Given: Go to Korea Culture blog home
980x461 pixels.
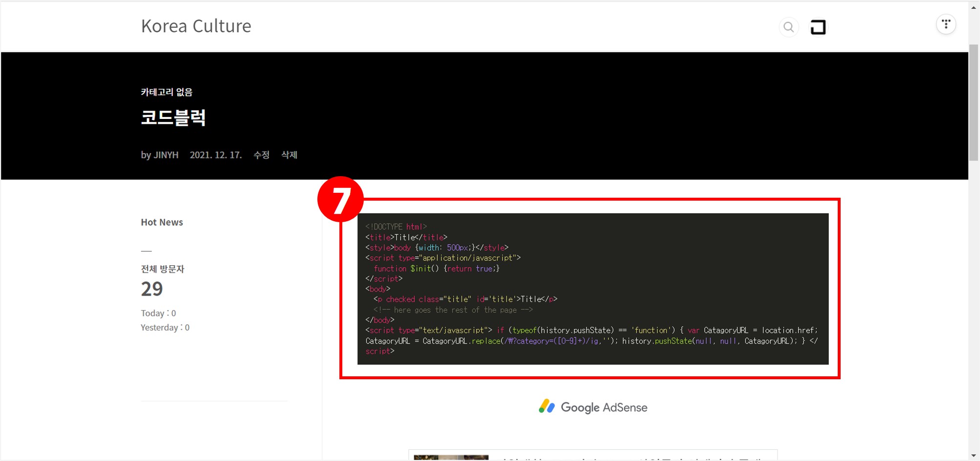Looking at the screenshot, I should 196,26.
